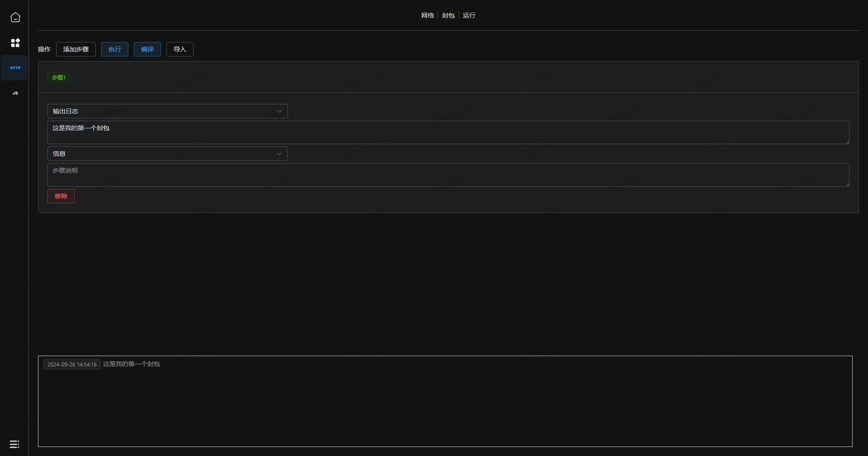Select the HTTP sidebar item
868x456 pixels.
pos(15,68)
